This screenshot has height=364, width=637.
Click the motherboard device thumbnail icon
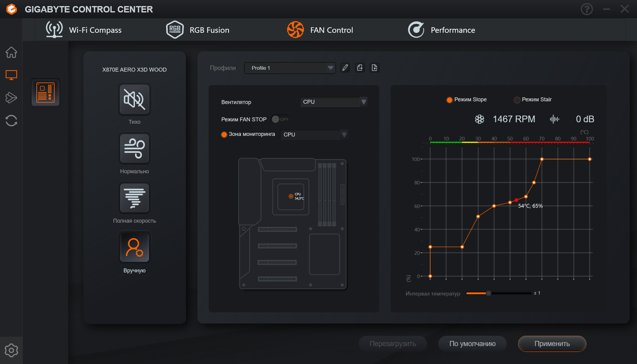45,93
